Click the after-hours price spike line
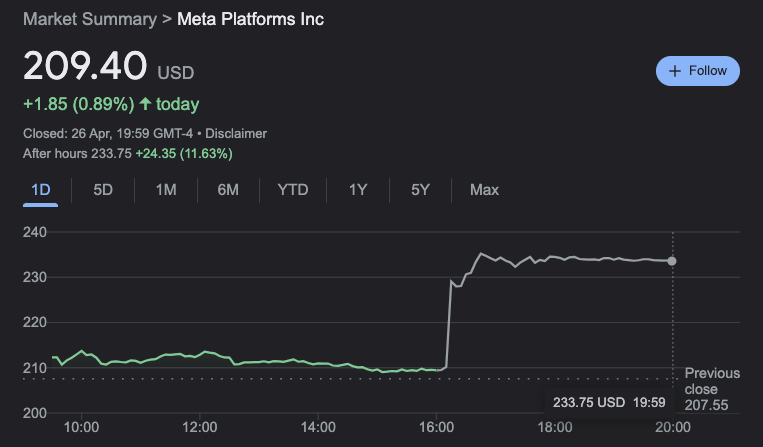 click(x=448, y=320)
